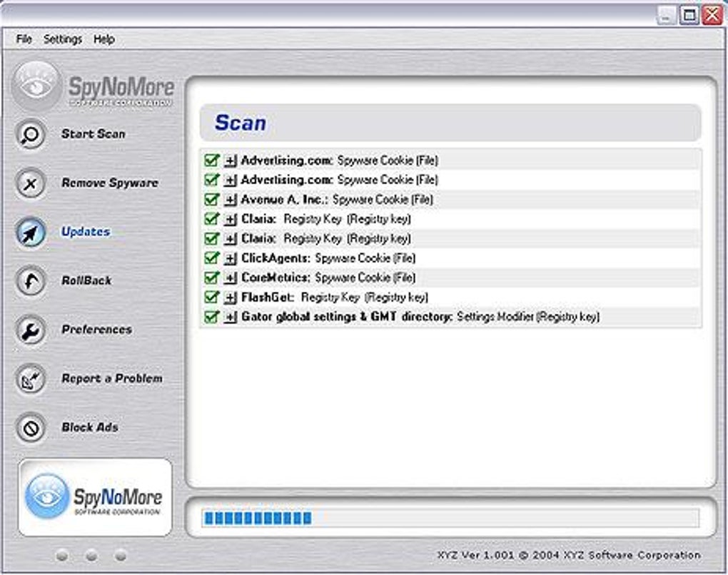Click the blue scan progress bar

(x=450, y=518)
